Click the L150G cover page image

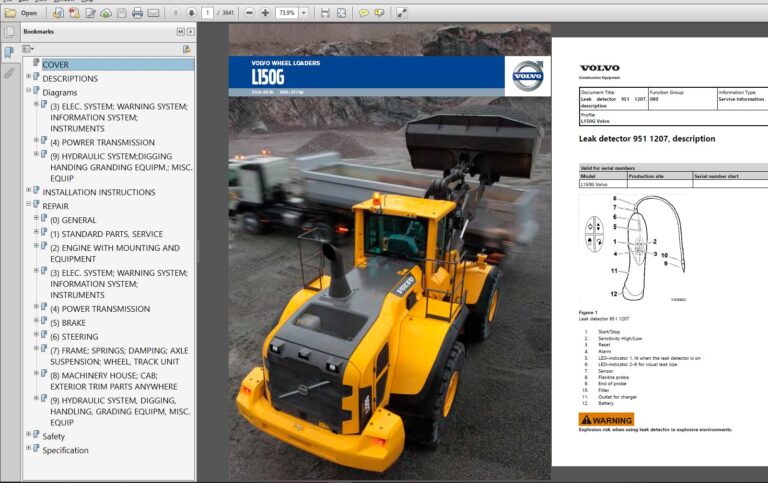pos(389,252)
